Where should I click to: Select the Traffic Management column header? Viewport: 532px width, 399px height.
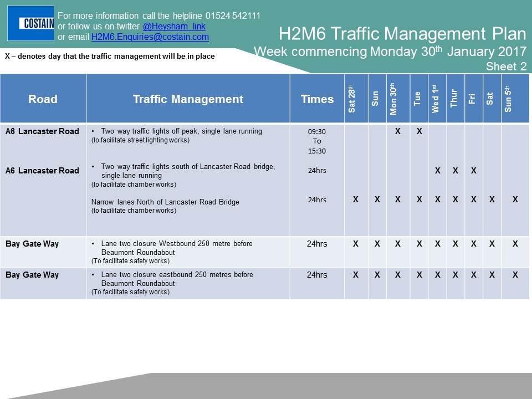(x=188, y=99)
